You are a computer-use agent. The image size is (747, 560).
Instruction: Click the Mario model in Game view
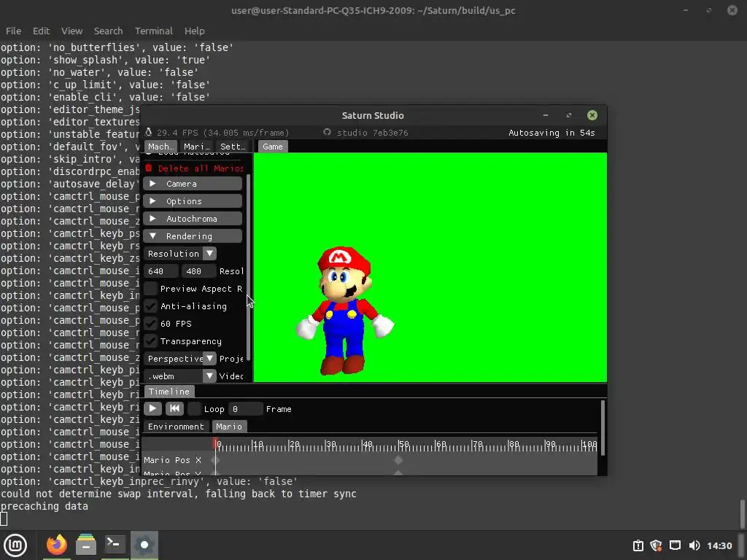click(x=345, y=311)
